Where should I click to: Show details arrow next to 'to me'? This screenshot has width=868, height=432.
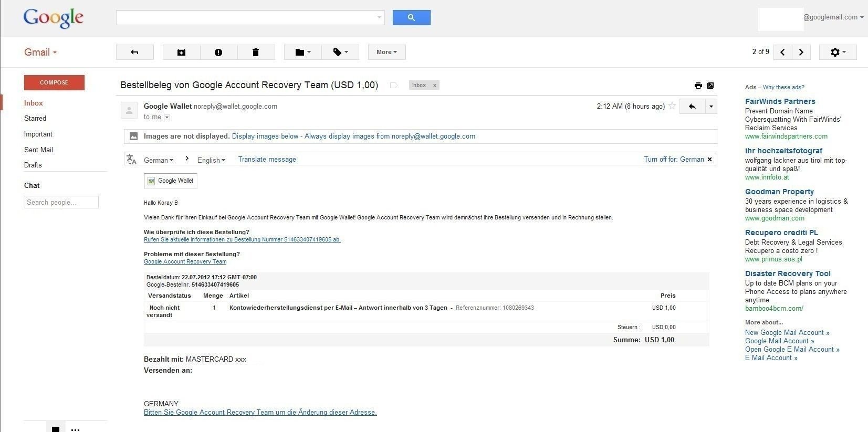[167, 117]
